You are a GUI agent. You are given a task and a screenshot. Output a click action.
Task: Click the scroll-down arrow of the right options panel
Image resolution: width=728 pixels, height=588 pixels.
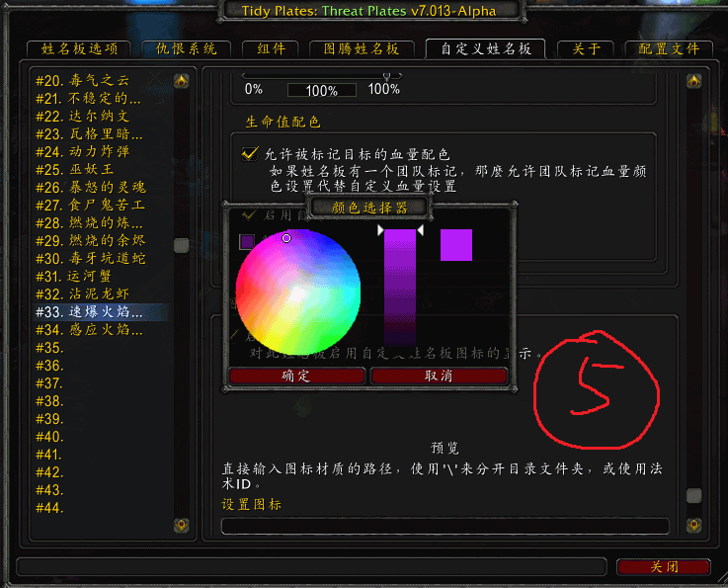(x=693, y=526)
